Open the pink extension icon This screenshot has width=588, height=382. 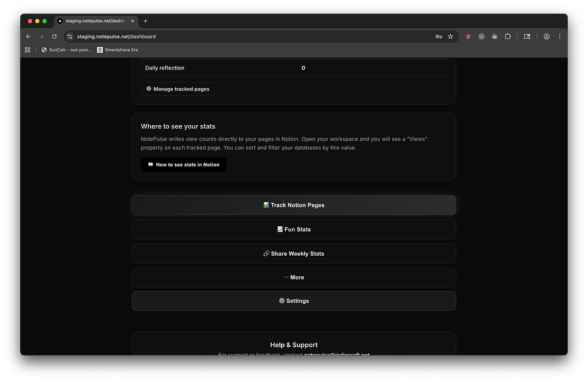click(x=468, y=36)
